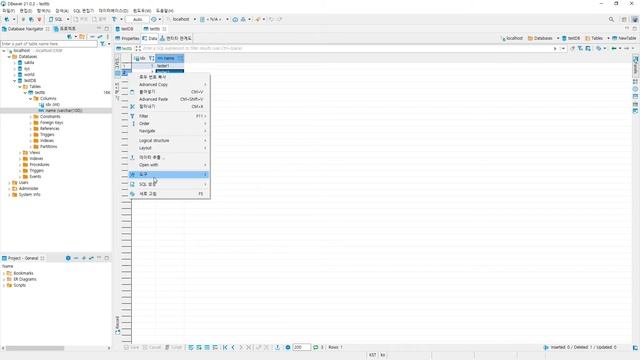
Task: Expand the Foreign Keys folder
Action: coord(31,122)
